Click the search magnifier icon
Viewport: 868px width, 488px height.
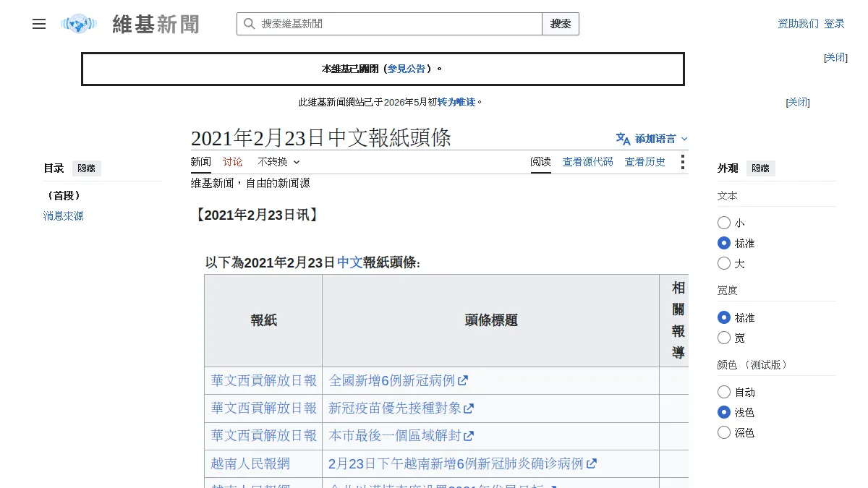coord(249,24)
